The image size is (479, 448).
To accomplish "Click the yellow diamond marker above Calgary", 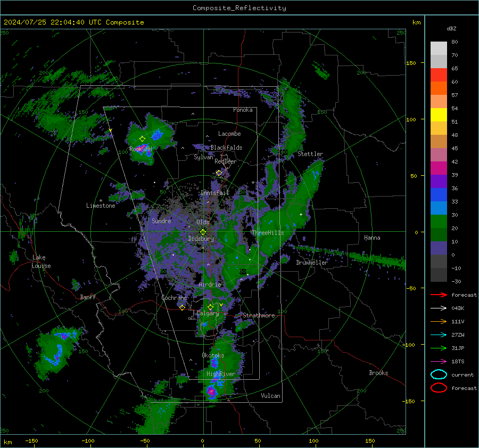I will click(210, 307).
